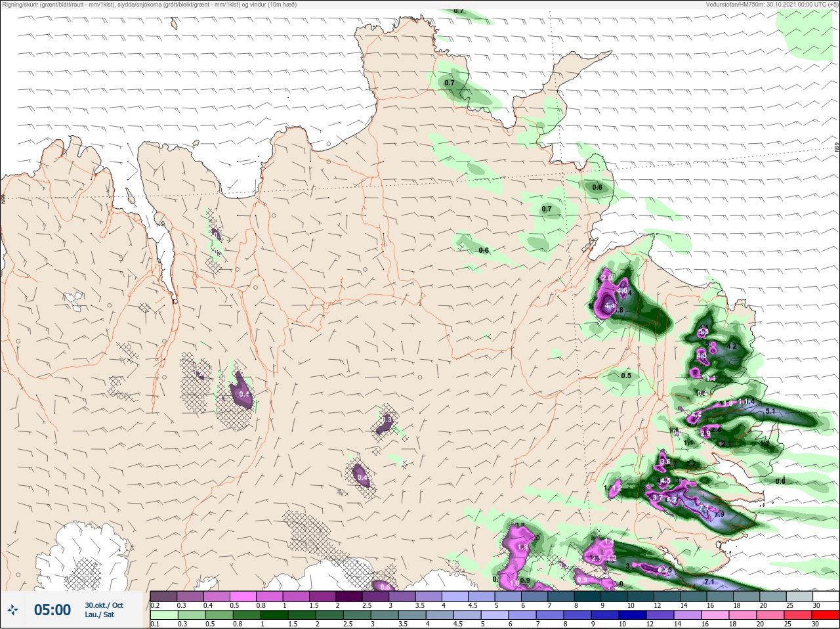The height and width of the screenshot is (629, 840).
Task: Select pale green swatch between 0.1 and 0.3, bottom legend row
Action: tap(164, 615)
